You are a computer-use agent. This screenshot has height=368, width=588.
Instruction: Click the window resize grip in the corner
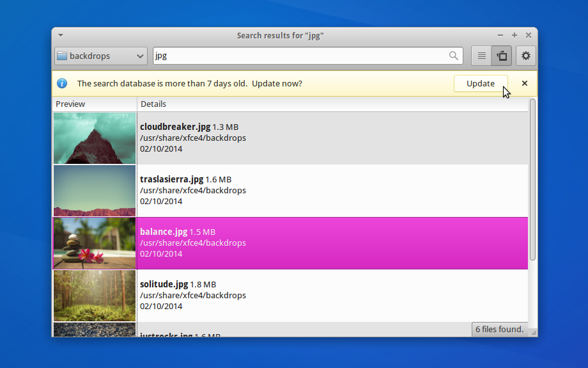click(x=533, y=333)
